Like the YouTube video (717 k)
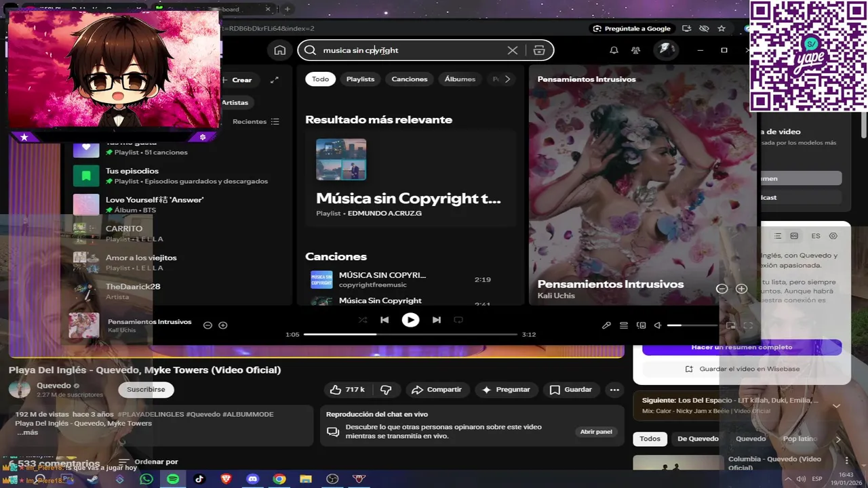The image size is (868, 488). coord(348,390)
